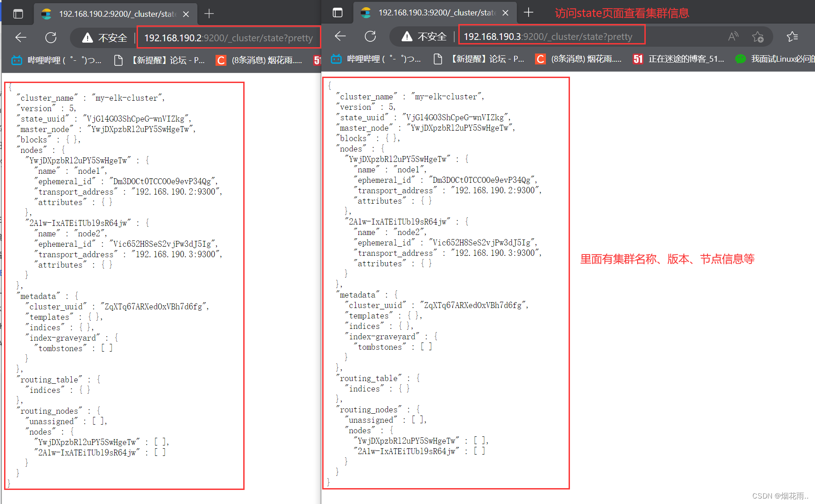Go back in the left browser window

click(21, 38)
